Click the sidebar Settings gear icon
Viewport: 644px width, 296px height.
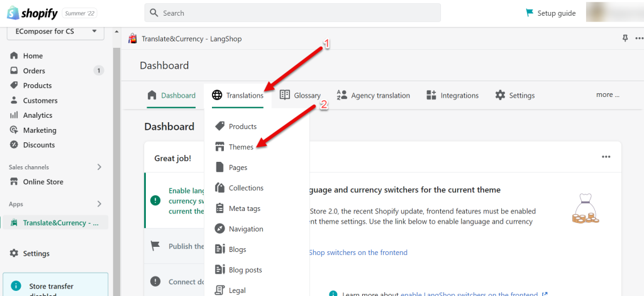pyautogui.click(x=14, y=253)
